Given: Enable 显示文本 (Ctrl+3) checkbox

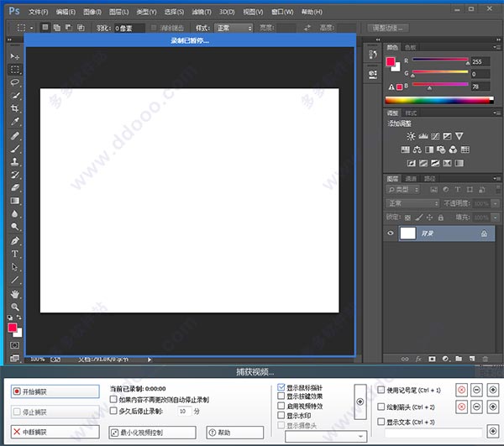Looking at the screenshot, I should click(x=381, y=422).
